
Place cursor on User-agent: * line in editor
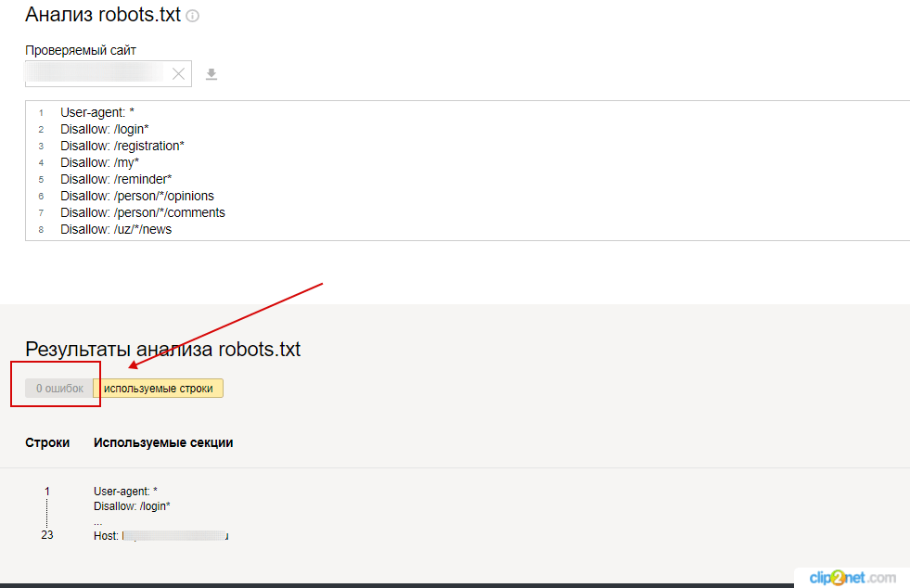point(97,112)
